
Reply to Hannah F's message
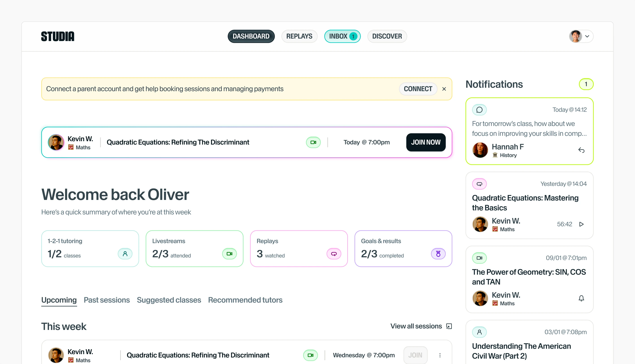(581, 150)
